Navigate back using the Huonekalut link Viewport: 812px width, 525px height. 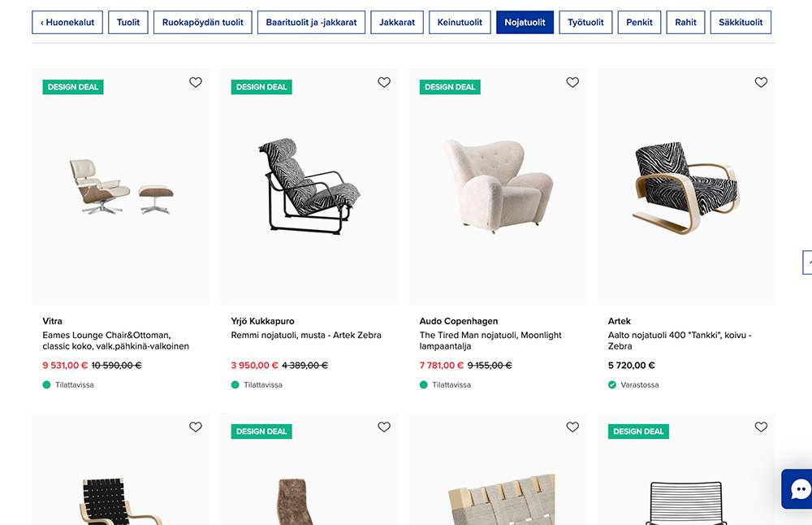(66, 22)
